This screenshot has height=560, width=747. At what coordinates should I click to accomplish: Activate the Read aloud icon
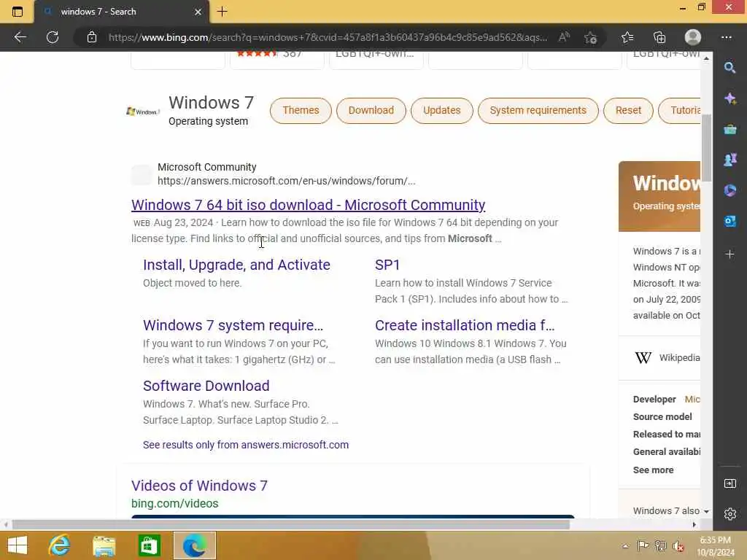564,37
